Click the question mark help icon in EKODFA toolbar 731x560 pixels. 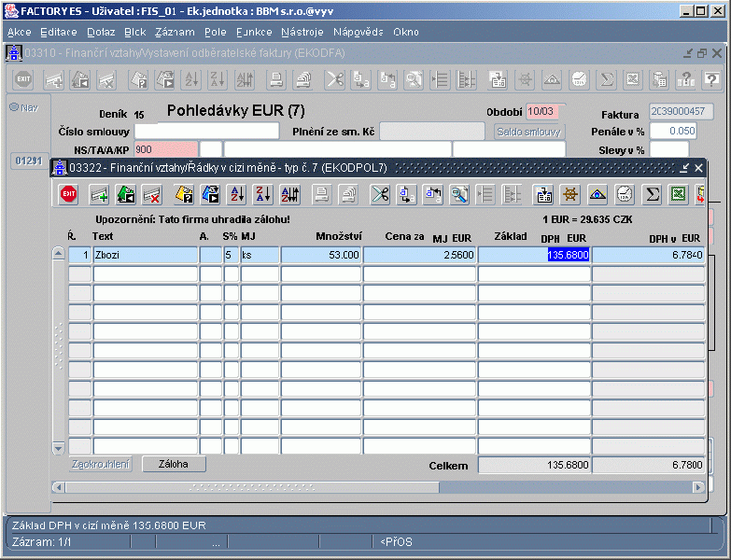point(712,79)
